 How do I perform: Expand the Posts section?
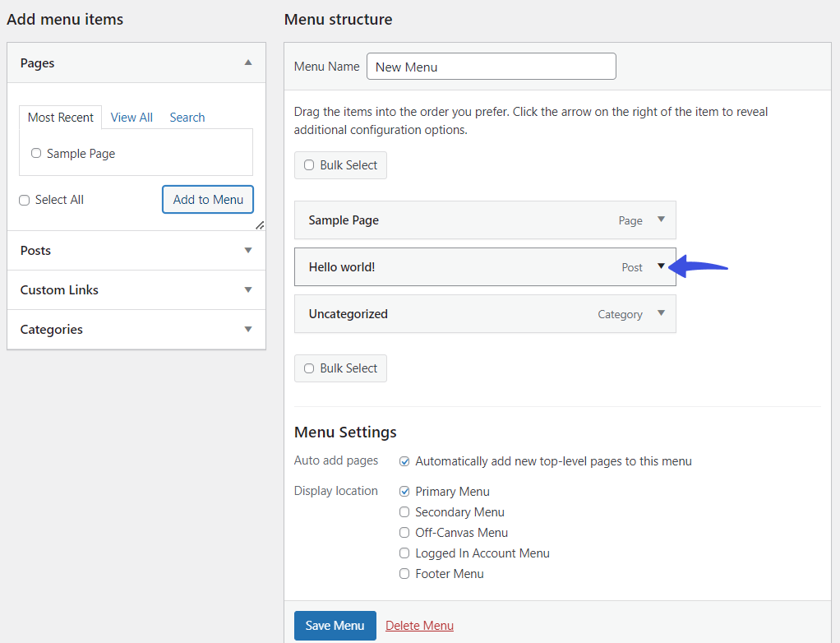(x=248, y=250)
